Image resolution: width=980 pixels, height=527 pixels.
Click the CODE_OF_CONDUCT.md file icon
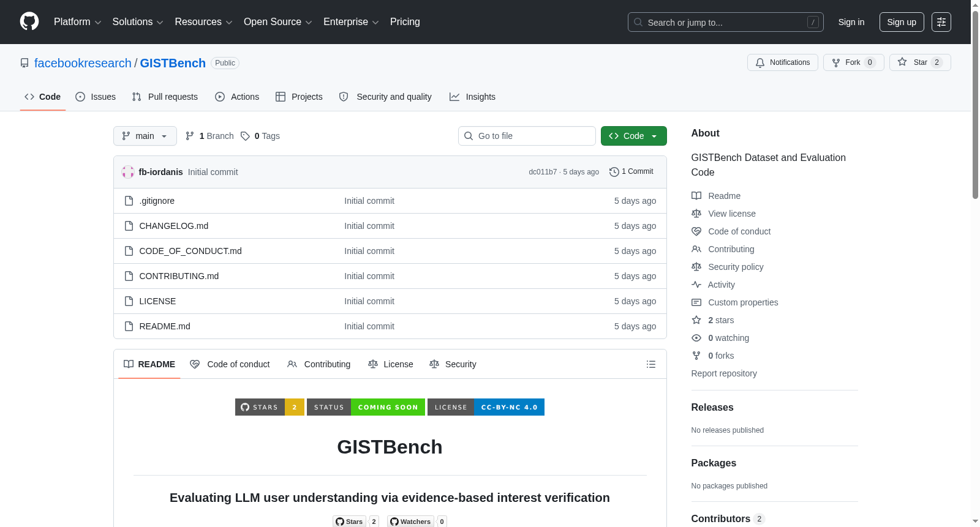pyautogui.click(x=129, y=251)
